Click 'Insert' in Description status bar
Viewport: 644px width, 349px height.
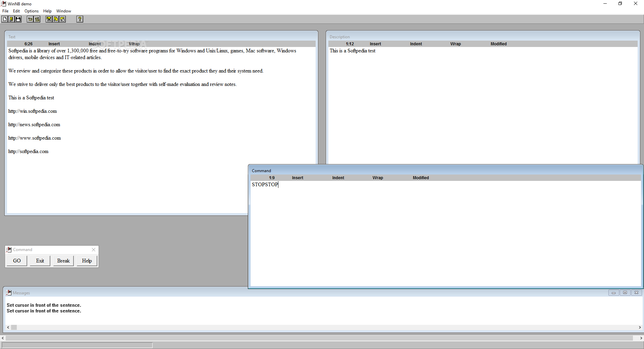375,44
